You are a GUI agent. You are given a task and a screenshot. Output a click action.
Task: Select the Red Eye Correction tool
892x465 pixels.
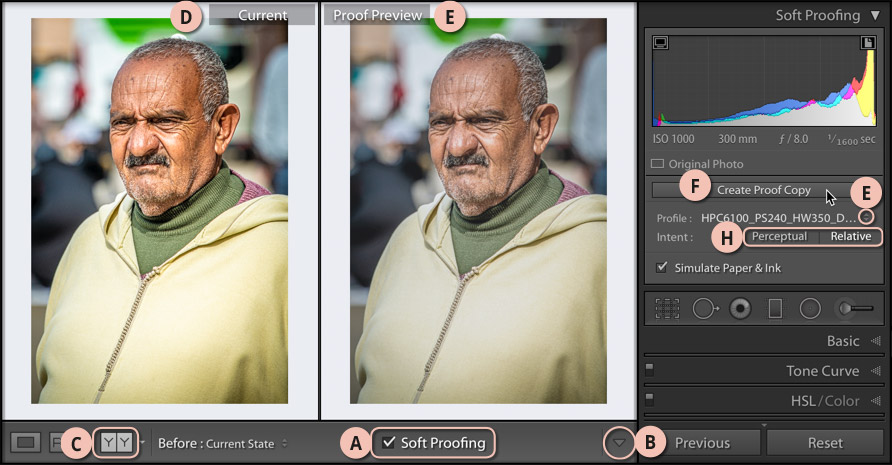click(740, 308)
